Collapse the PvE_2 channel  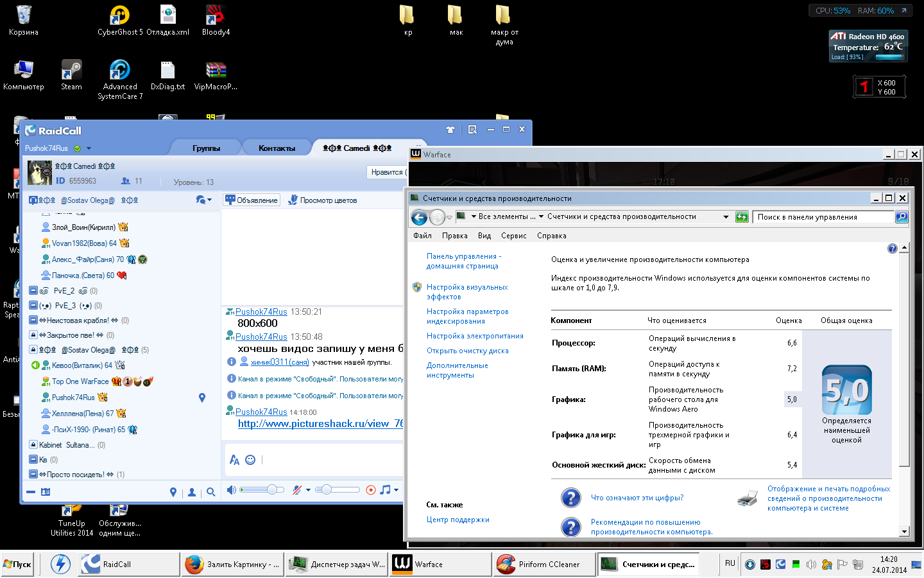pos(33,291)
